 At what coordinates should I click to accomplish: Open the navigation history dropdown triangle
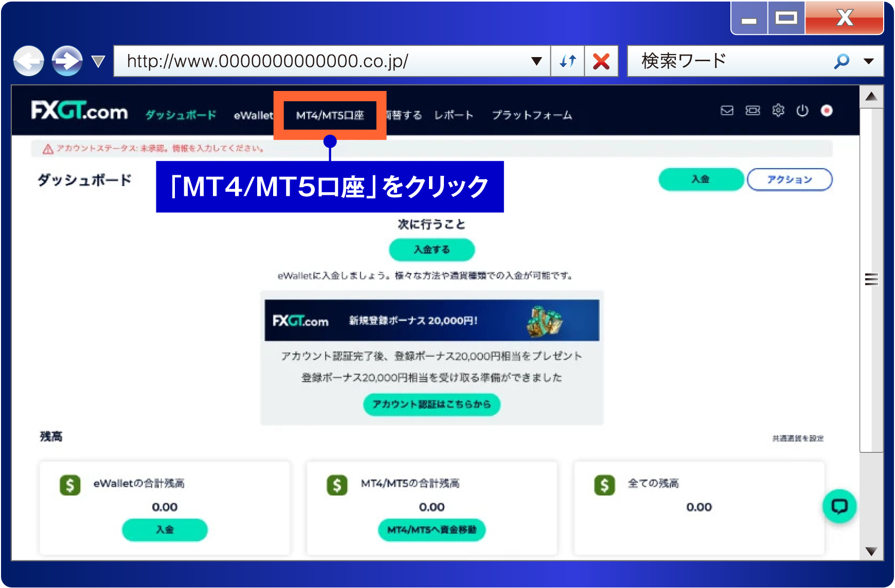click(x=98, y=62)
